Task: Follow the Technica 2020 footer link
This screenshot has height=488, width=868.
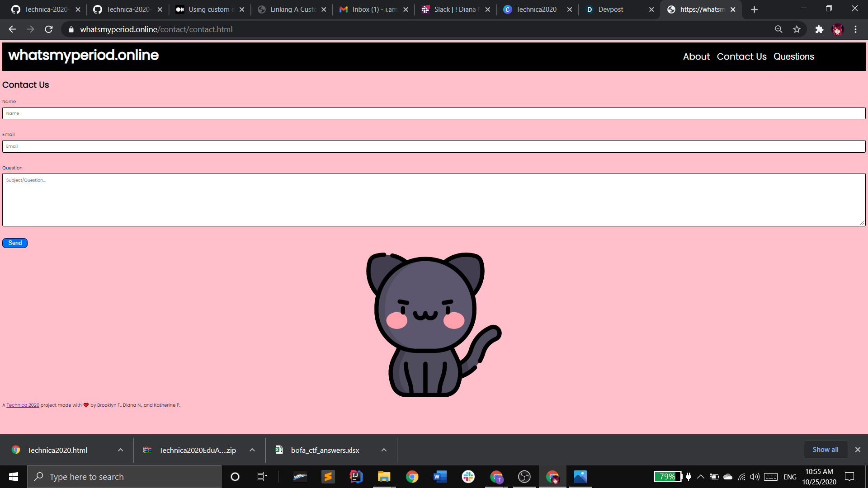Action: 23,405
